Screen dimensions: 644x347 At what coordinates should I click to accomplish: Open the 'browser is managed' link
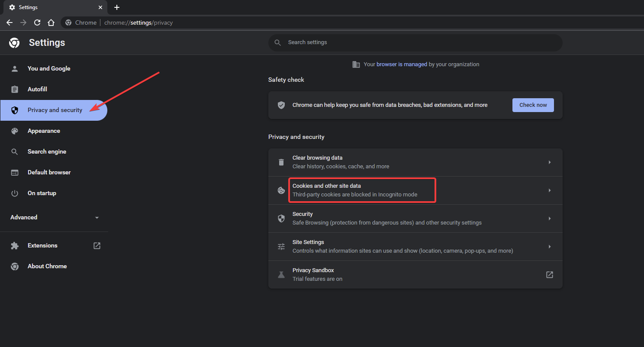pos(402,64)
